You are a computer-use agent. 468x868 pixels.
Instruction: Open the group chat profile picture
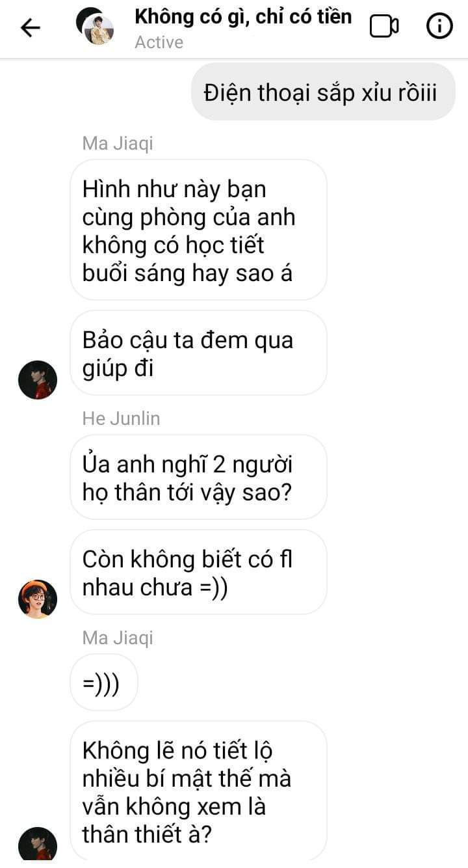click(x=95, y=27)
